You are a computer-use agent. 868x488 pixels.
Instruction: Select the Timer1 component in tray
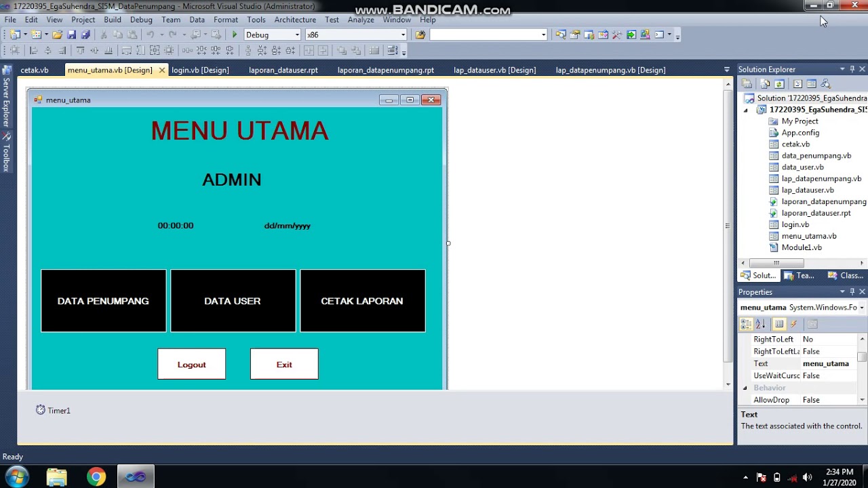[x=53, y=410]
